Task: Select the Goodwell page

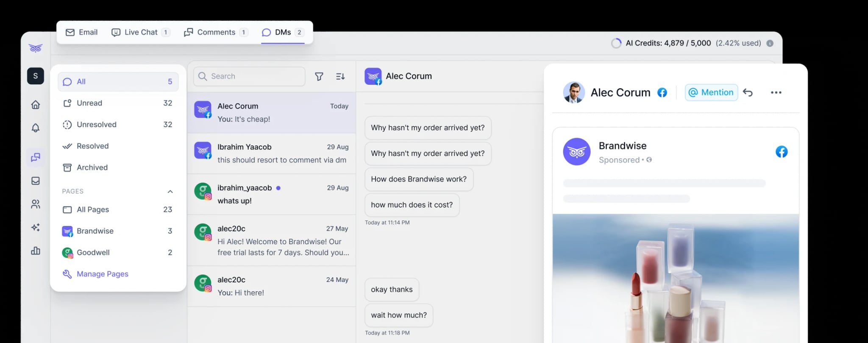Action: [118, 253]
